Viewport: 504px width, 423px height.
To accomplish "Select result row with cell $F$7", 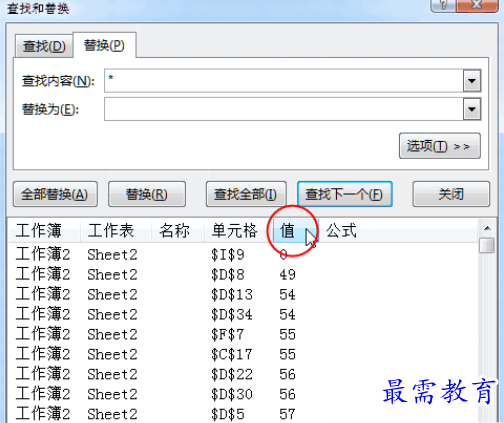I will (x=243, y=334).
